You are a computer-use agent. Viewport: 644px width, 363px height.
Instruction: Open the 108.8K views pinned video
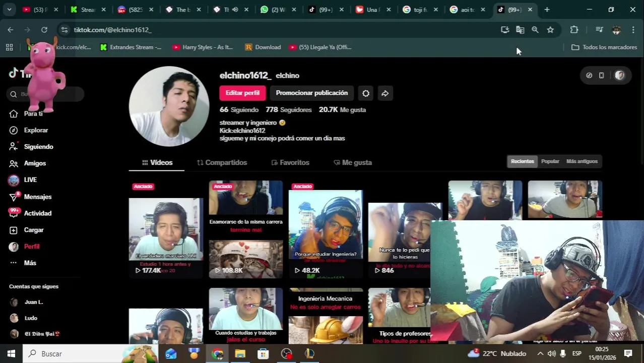pos(246,229)
